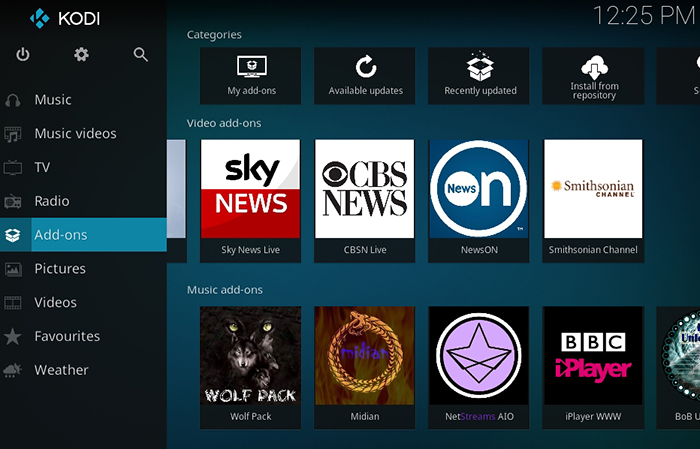The image size is (700, 449).
Task: Click the Kodi logo icon
Action: click(40, 18)
